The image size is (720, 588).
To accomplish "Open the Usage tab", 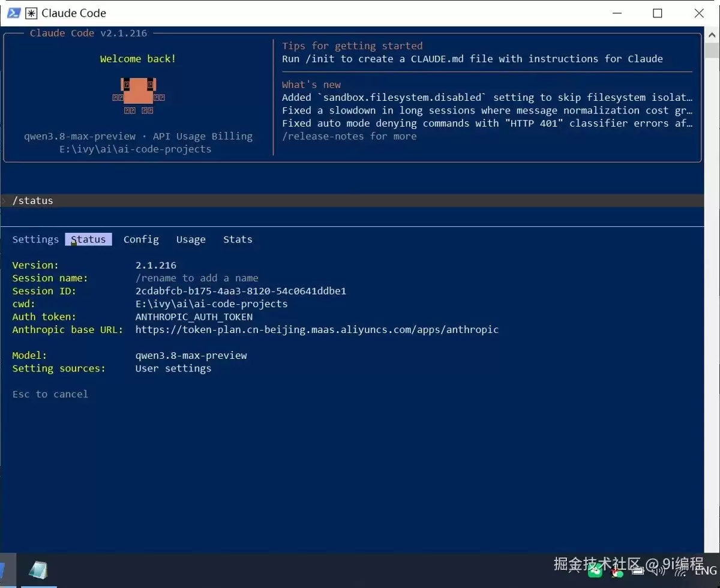I will [191, 239].
